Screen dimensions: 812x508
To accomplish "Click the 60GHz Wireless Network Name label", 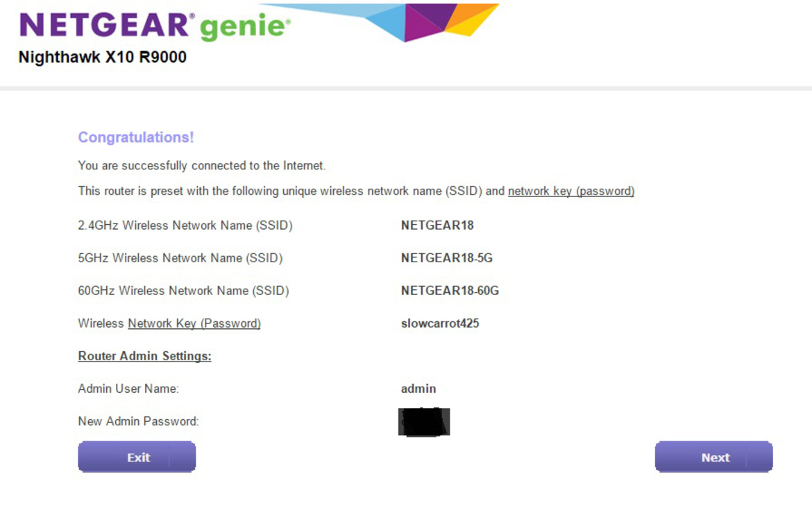I will tap(183, 291).
